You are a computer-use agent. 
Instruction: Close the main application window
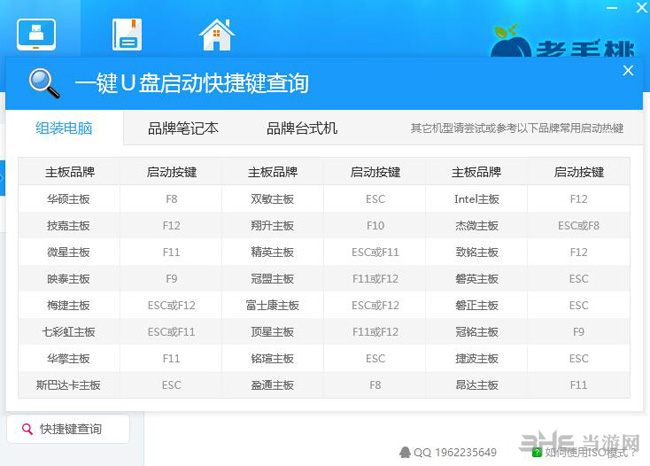pos(642,8)
